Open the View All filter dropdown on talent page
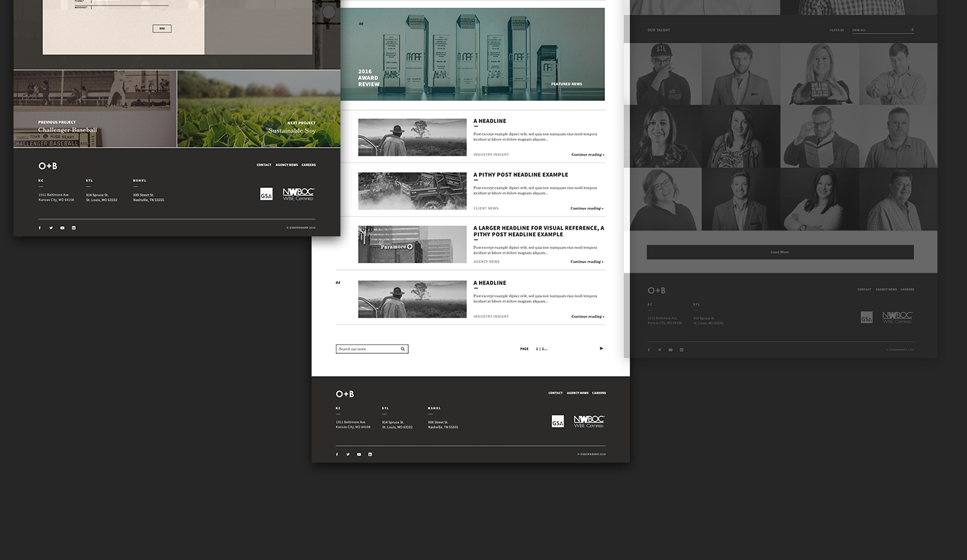Screen dimensions: 967x560 coord(883,30)
